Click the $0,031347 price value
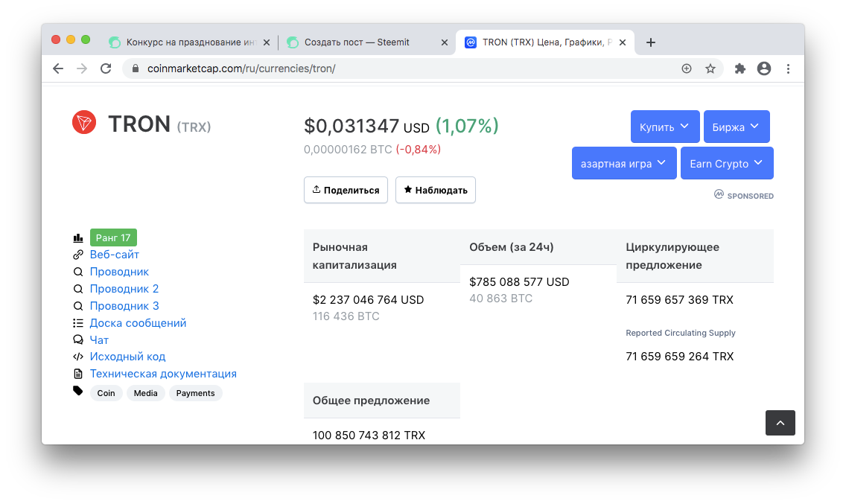Screen dimensions: 846x504 pyautogui.click(x=352, y=126)
